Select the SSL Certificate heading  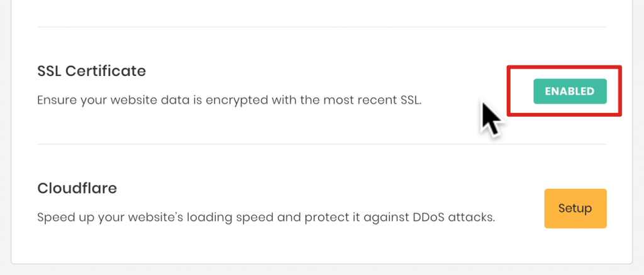(x=91, y=71)
